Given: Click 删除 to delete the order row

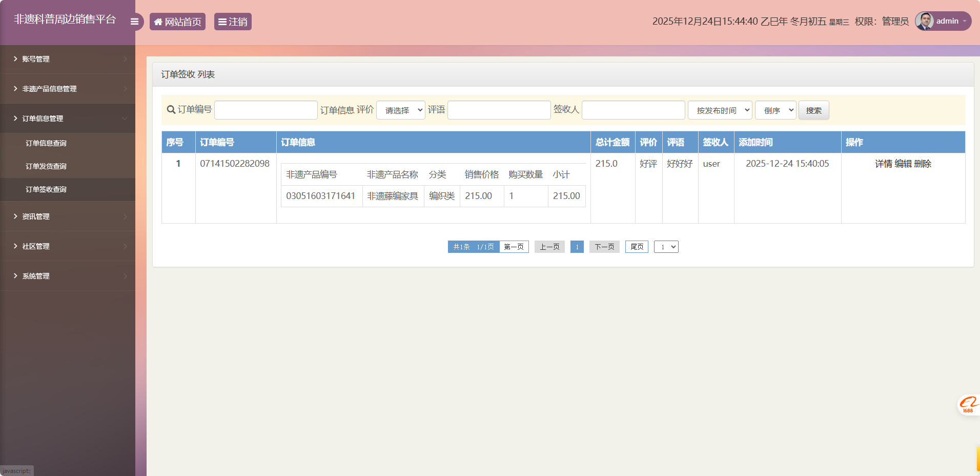Looking at the screenshot, I should coord(924,164).
